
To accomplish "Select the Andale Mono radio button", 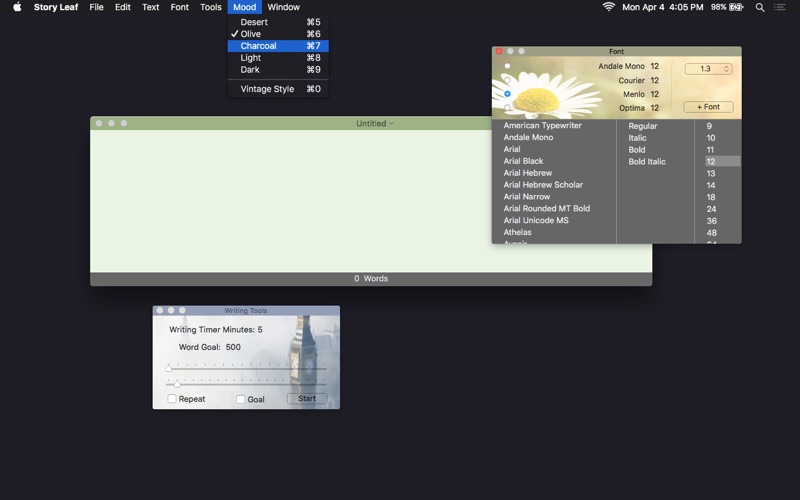I will point(507,66).
